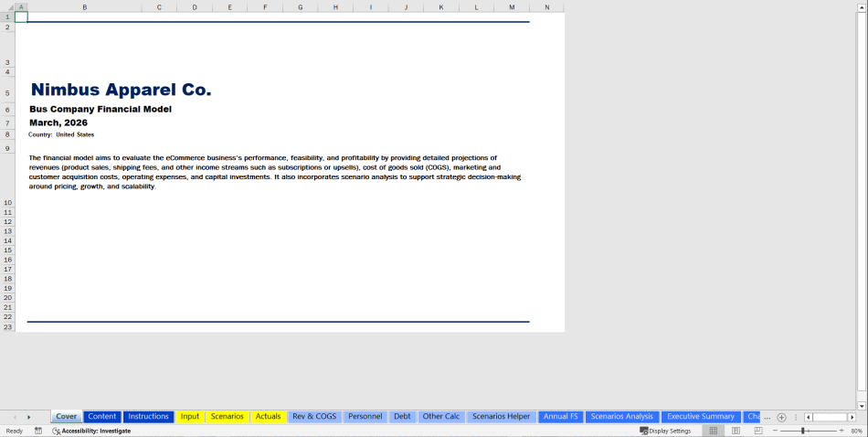This screenshot has height=437, width=868.
Task: Switch to Page Layout view icon
Action: [736, 431]
